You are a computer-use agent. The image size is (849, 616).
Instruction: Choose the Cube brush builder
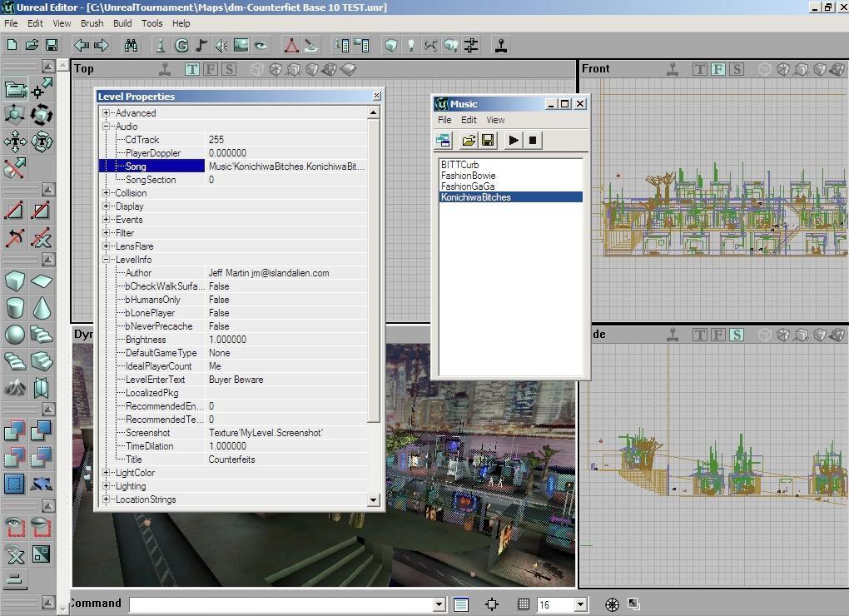pyautogui.click(x=15, y=281)
